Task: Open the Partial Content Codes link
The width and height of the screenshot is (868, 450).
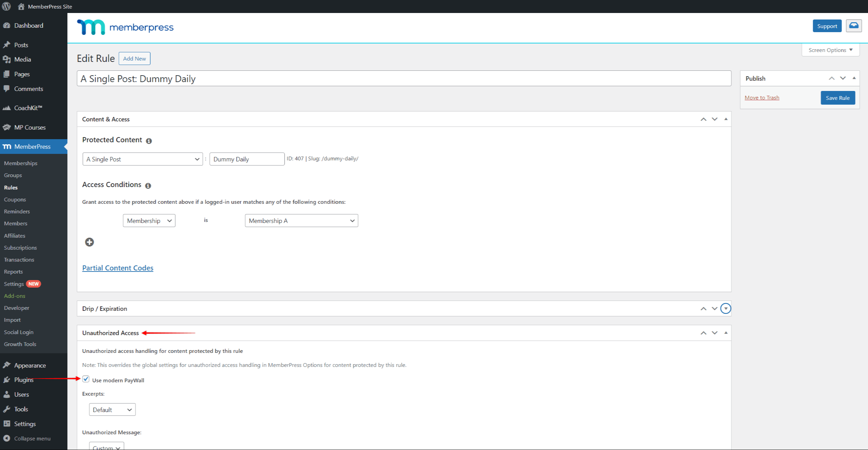Action: [x=118, y=268]
